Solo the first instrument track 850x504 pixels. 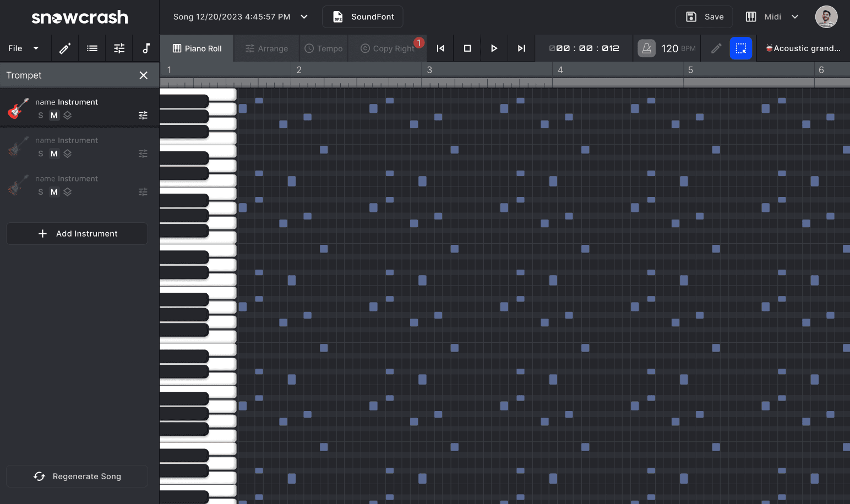(41, 116)
